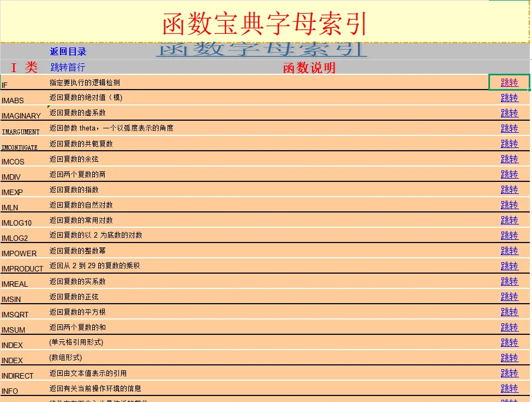The image size is (532, 402).
Task: Select the IMSQRT function name cell
Action: click(x=16, y=314)
